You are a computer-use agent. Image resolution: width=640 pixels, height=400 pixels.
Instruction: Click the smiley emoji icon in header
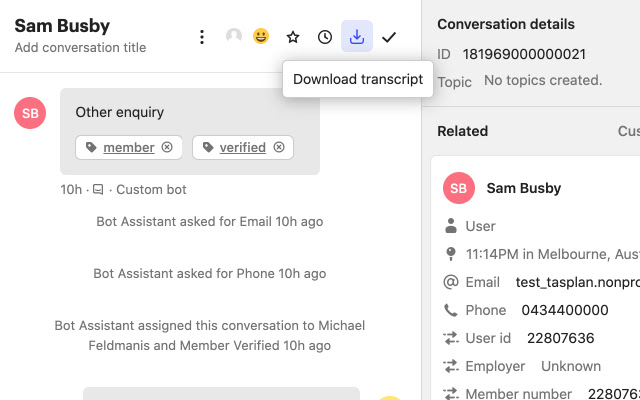point(261,36)
